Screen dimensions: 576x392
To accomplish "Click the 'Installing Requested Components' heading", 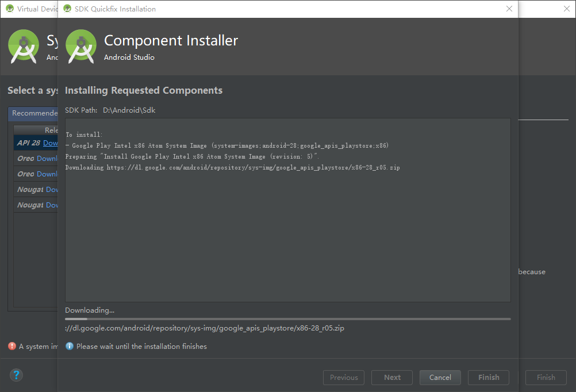I will (x=144, y=90).
